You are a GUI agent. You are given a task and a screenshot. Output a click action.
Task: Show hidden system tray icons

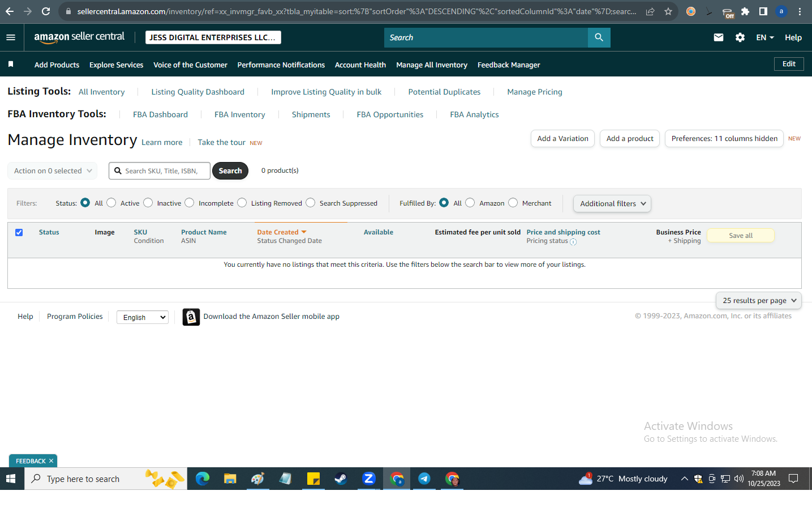pyautogui.click(x=684, y=479)
